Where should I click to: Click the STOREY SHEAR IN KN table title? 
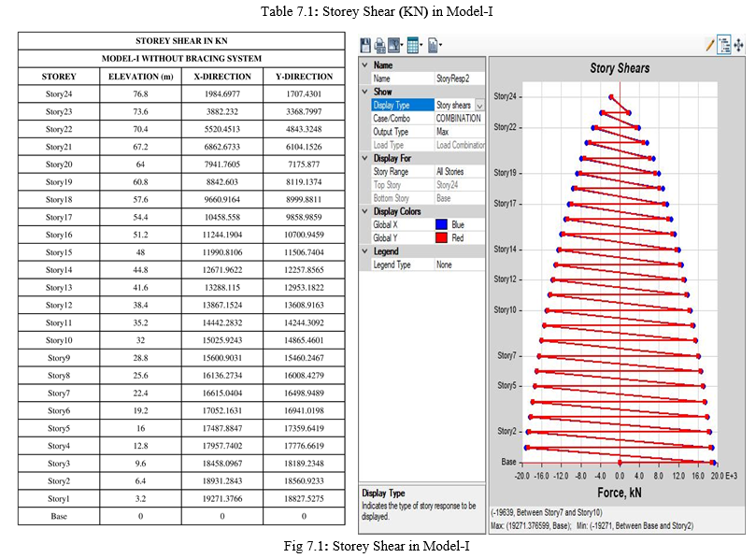point(181,41)
